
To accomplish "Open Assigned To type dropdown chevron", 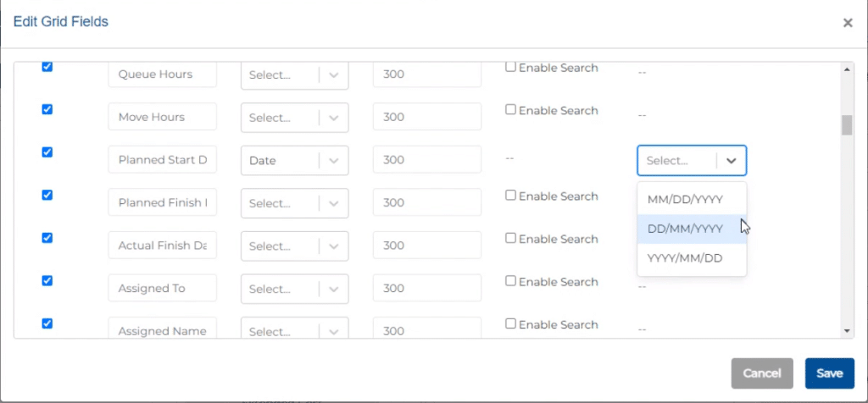I will pyautogui.click(x=334, y=289).
